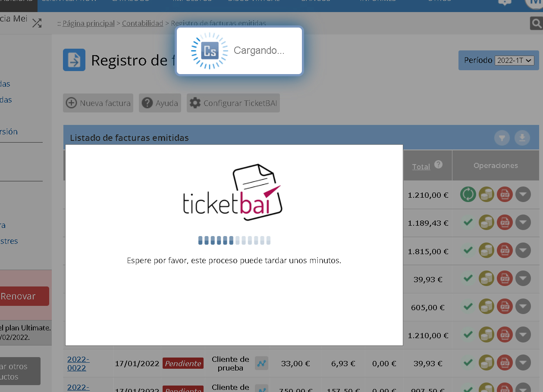The image size is (543, 392).
Task: Expand more operations arrow for the 39,93 € row
Action: tap(523, 279)
